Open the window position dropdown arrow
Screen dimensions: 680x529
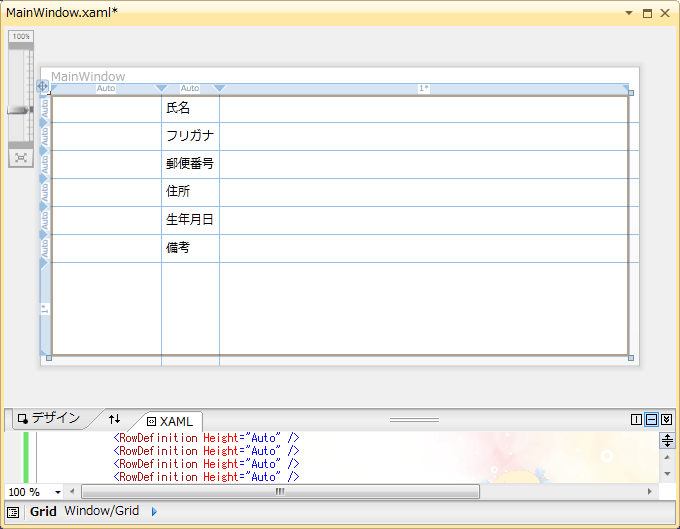tap(629, 13)
